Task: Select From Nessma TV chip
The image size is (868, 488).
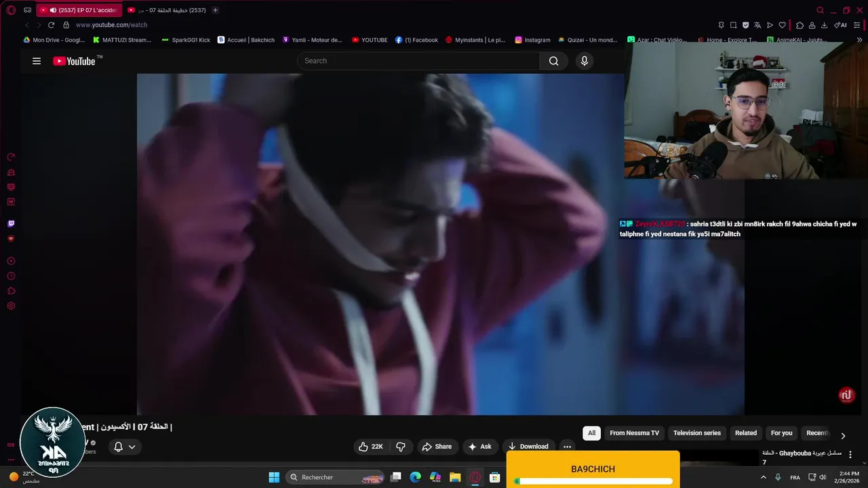Action: click(x=634, y=433)
